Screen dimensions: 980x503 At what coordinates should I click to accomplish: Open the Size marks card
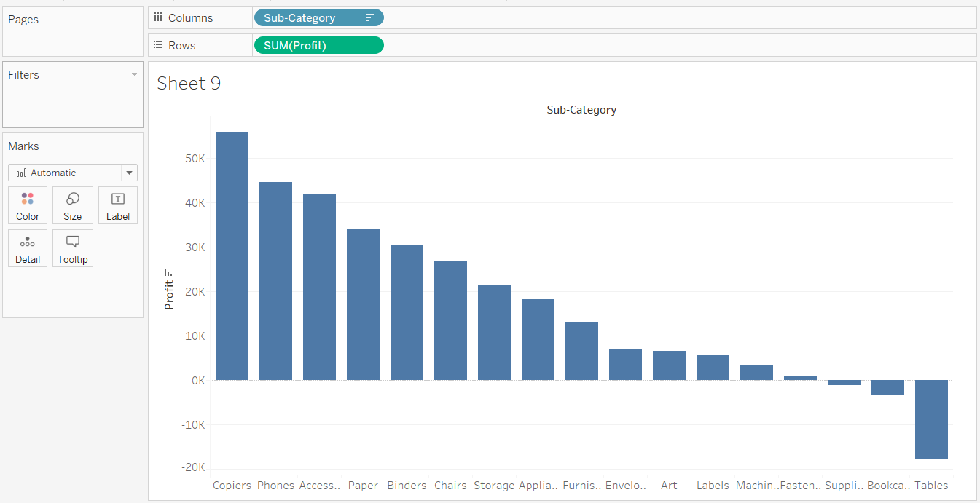[72, 205]
